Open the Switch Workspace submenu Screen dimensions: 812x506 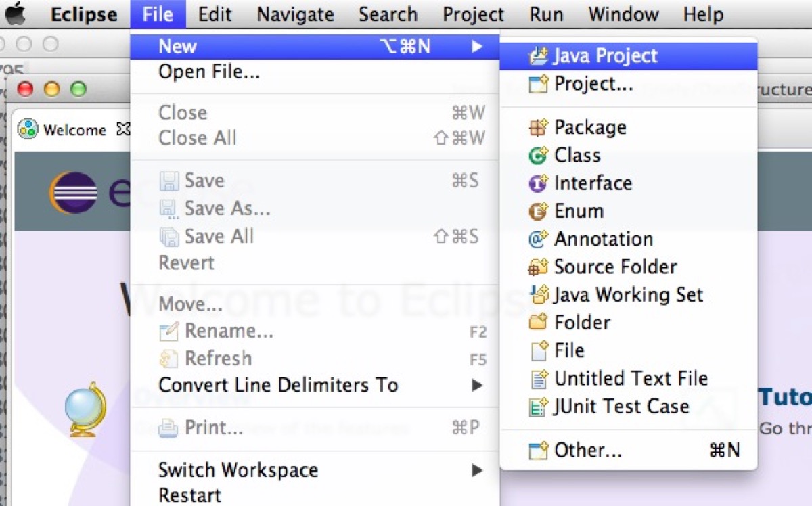[478, 469]
